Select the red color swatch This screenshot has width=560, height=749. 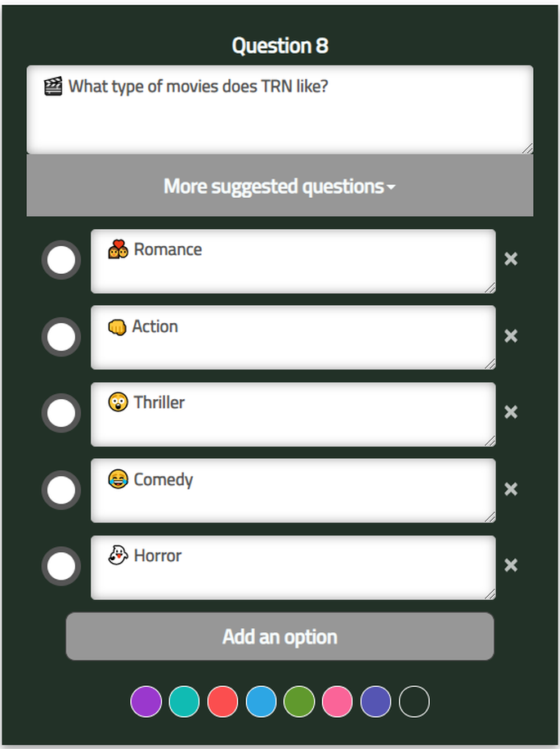click(x=222, y=702)
